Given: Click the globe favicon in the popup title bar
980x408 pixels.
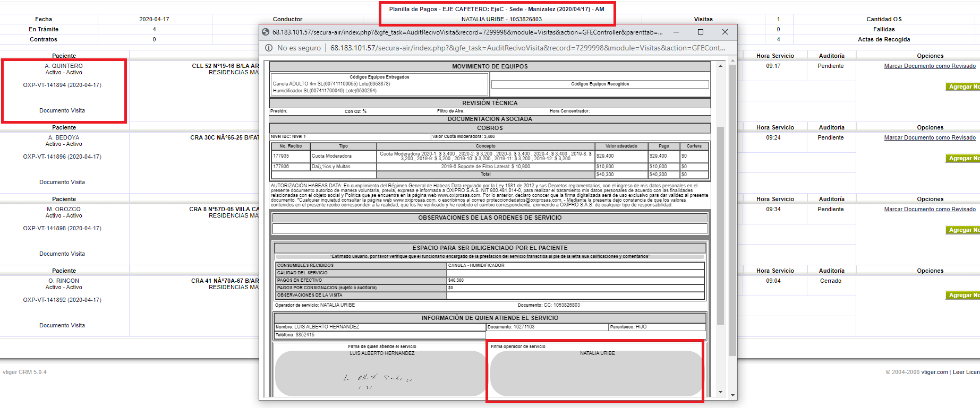Looking at the screenshot, I should 266,32.
